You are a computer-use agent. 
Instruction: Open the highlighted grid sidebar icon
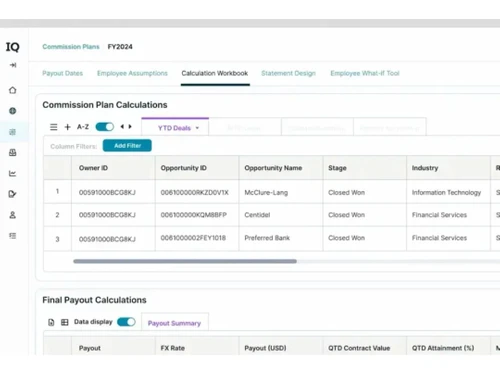[x=13, y=132]
